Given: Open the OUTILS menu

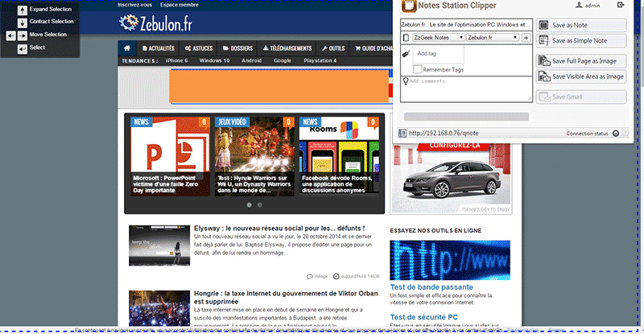Looking at the screenshot, I should pyautogui.click(x=333, y=48).
